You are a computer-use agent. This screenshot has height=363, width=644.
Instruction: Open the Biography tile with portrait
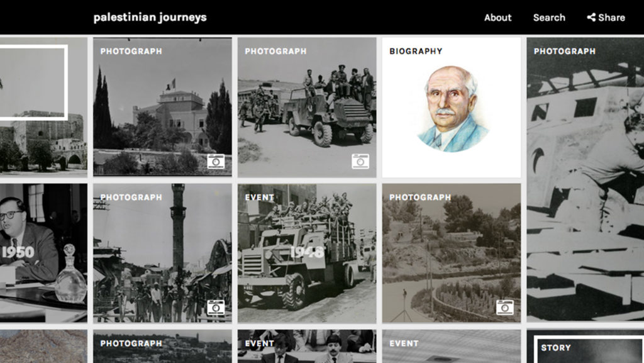pyautogui.click(x=452, y=108)
